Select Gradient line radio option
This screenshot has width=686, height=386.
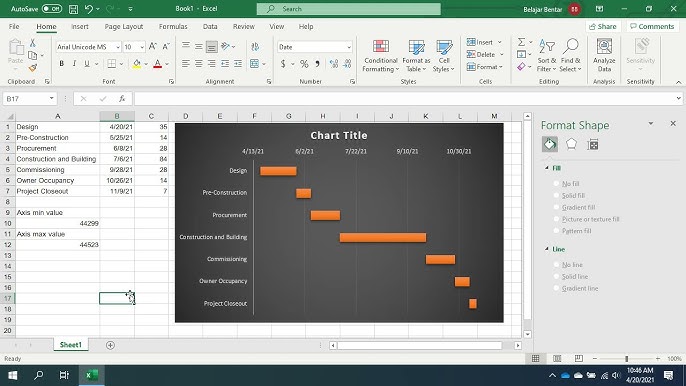pos(556,288)
